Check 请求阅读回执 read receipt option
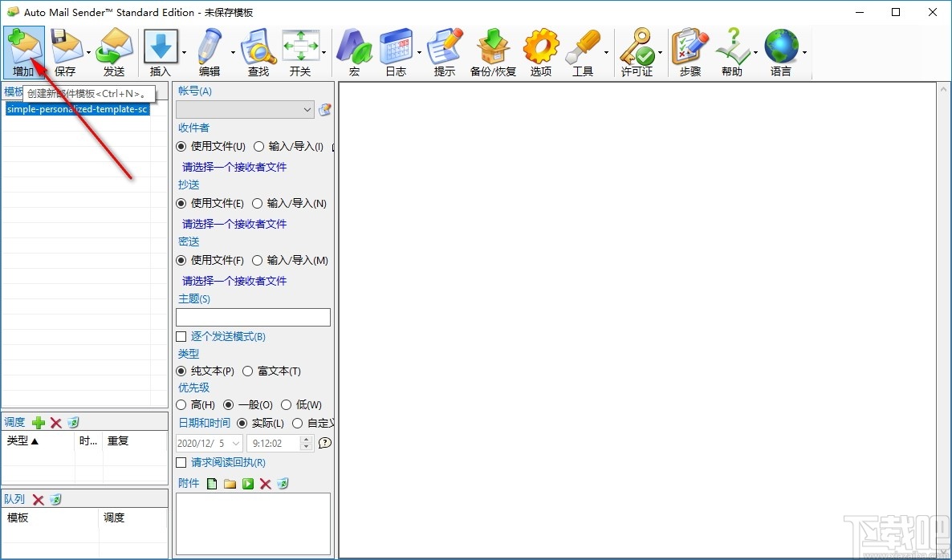This screenshot has width=952, height=560. [181, 462]
